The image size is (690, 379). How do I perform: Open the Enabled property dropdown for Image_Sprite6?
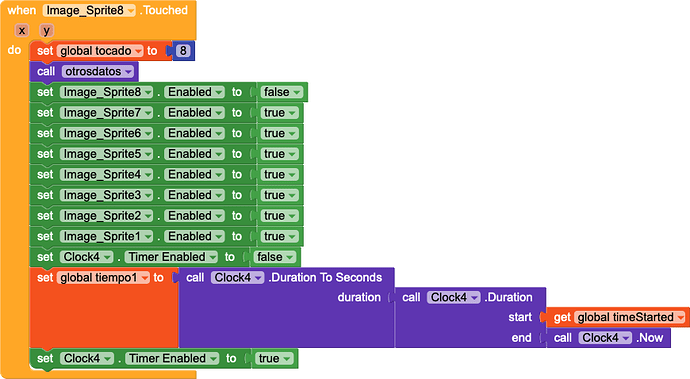pyautogui.click(x=195, y=133)
